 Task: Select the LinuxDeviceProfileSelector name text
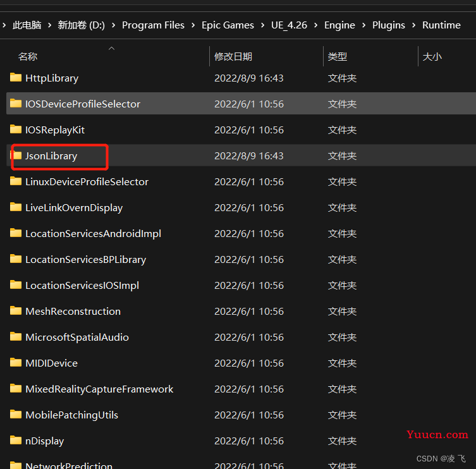coord(87,182)
